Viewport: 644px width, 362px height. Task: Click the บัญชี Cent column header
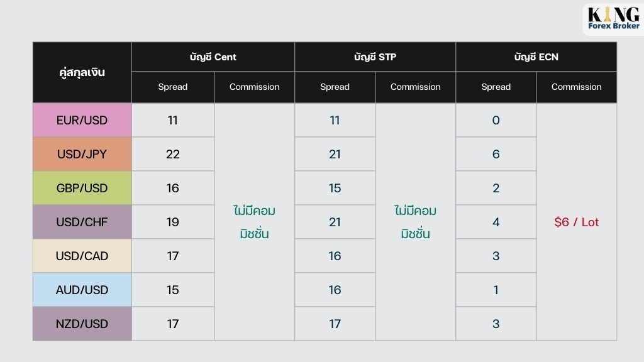point(213,57)
